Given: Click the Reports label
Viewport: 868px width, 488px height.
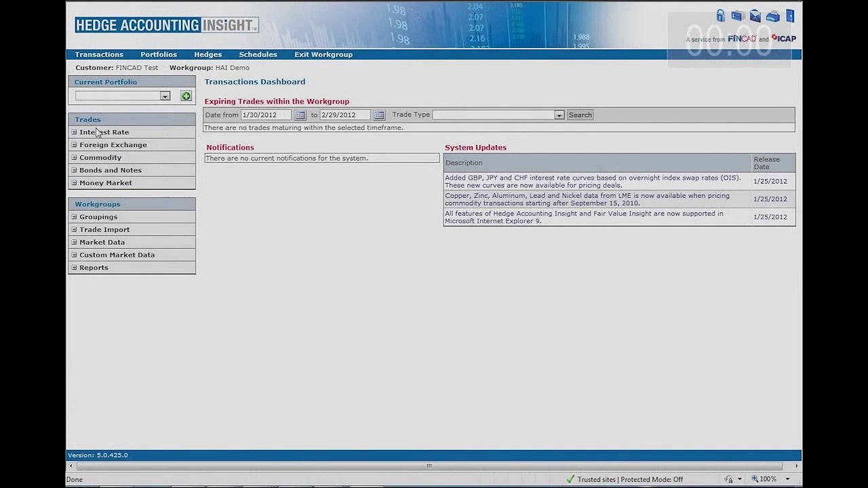Looking at the screenshot, I should [x=94, y=268].
